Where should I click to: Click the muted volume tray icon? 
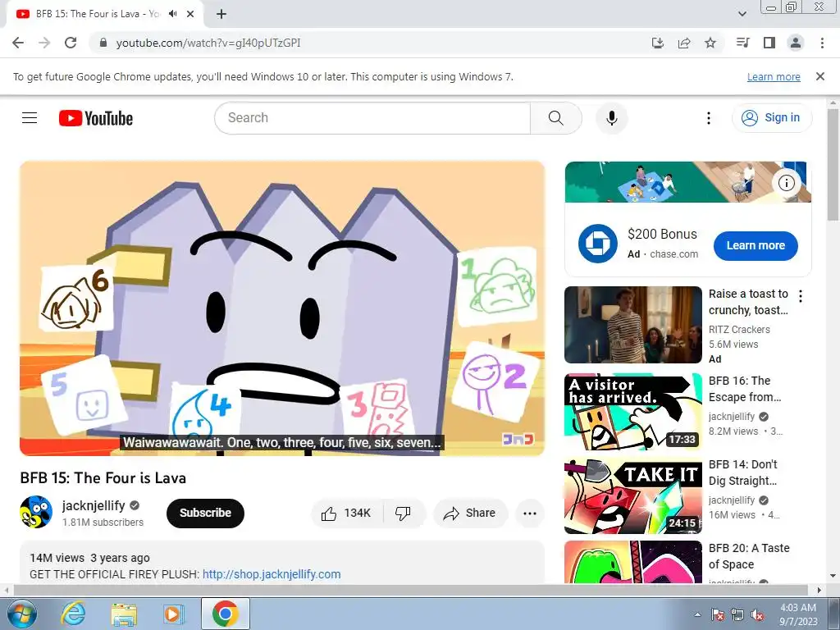(x=757, y=615)
